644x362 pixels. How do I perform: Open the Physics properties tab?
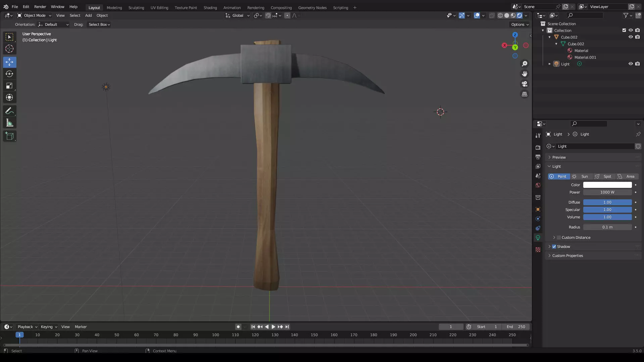tap(538, 219)
